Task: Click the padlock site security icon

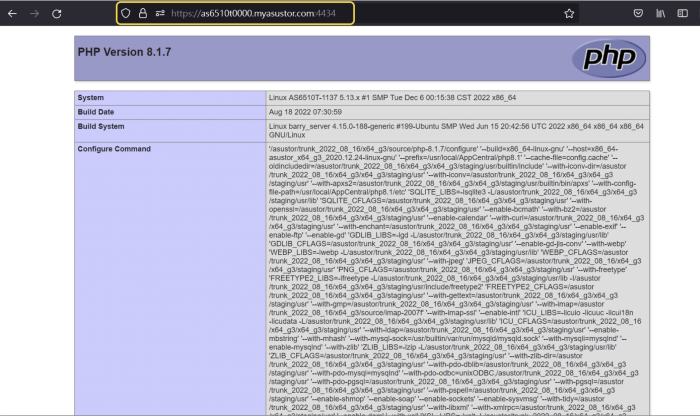Action: point(143,14)
